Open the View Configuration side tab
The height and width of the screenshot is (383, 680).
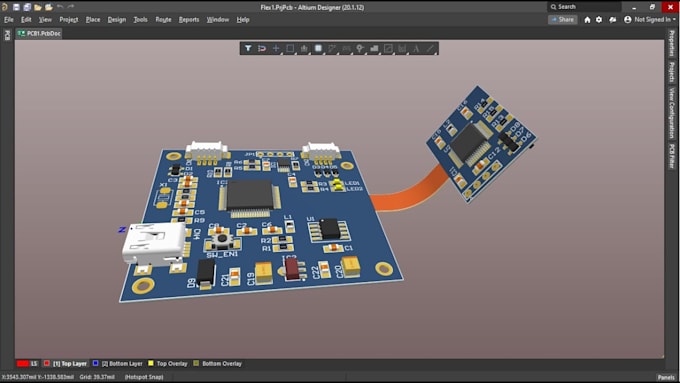671,113
